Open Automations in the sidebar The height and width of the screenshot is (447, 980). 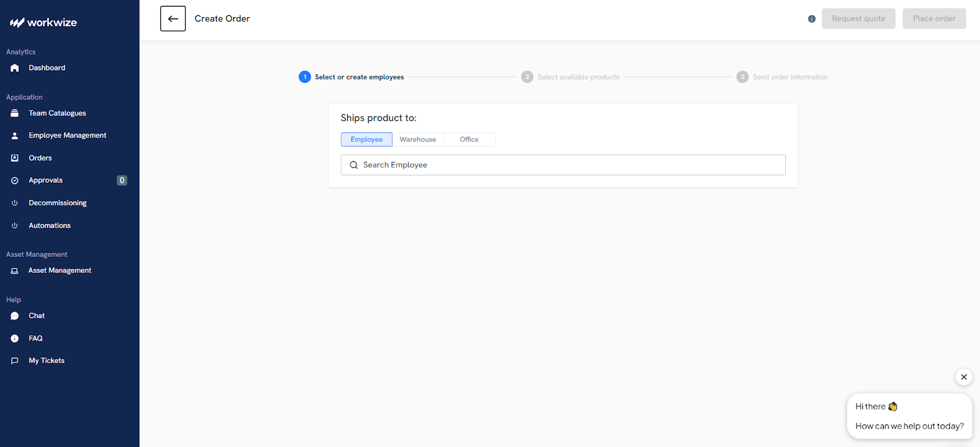click(50, 226)
